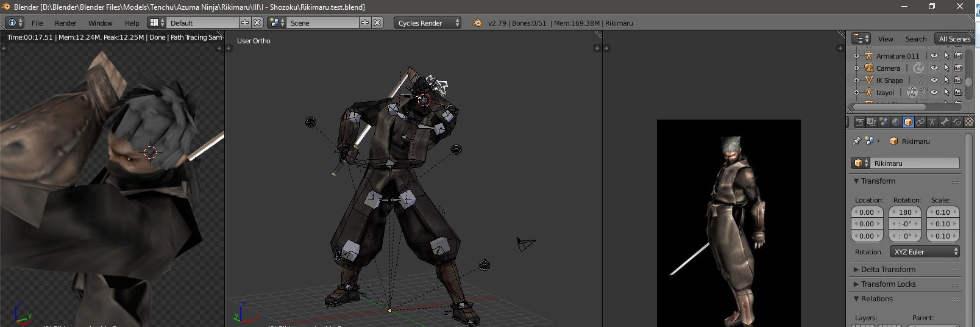
Task: Open the World properties tab
Action: (896, 122)
